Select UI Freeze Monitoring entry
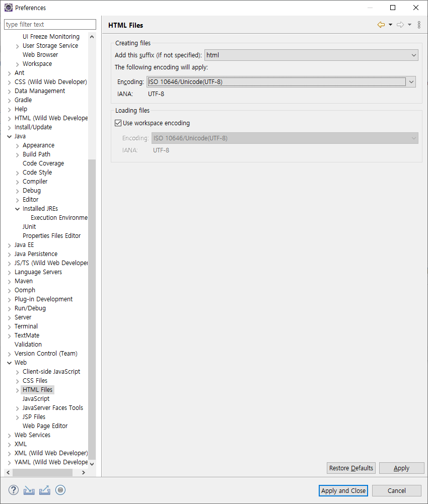This screenshot has height=504, width=428. click(51, 37)
